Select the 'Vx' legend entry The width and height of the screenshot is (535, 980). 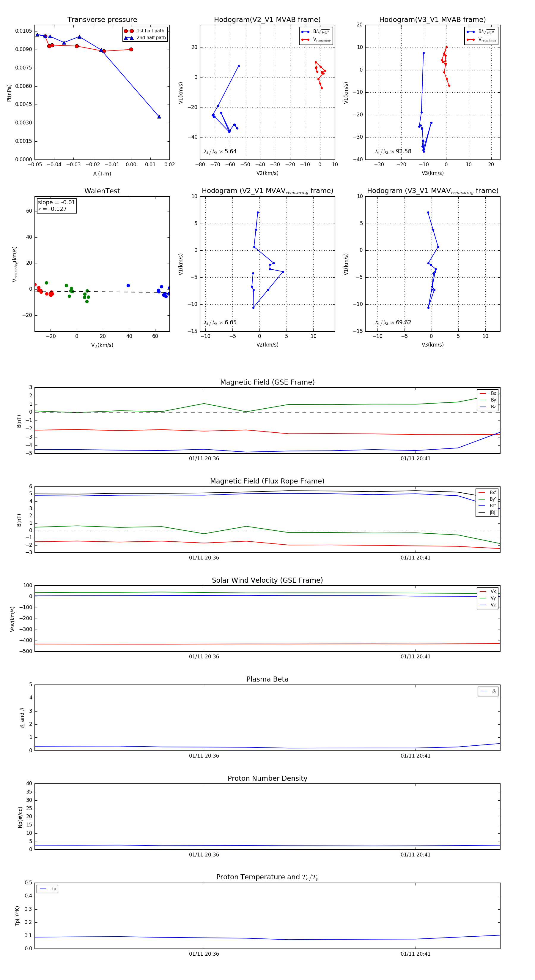click(x=488, y=591)
